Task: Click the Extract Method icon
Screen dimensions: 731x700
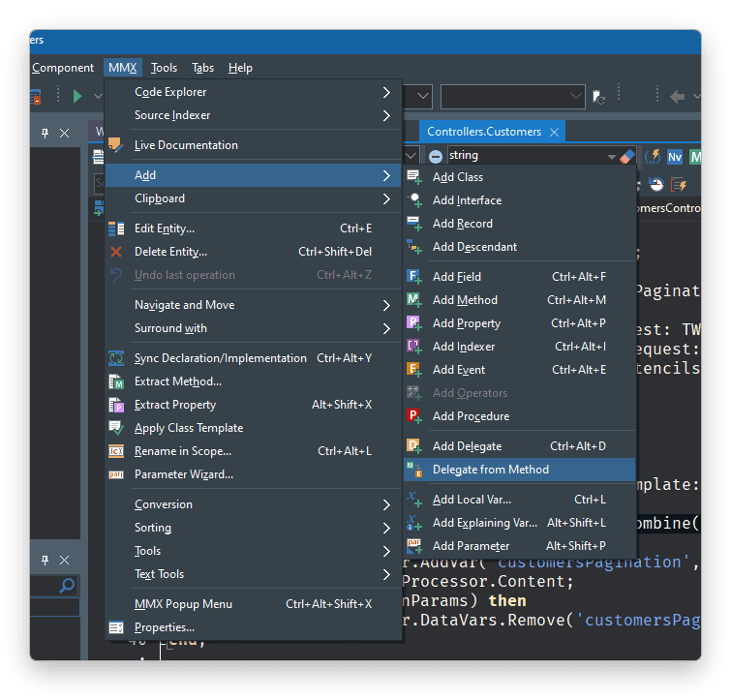Action: (116, 381)
